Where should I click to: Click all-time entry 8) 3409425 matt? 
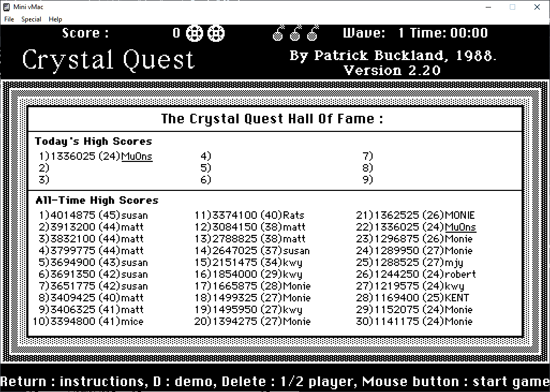pos(91,298)
